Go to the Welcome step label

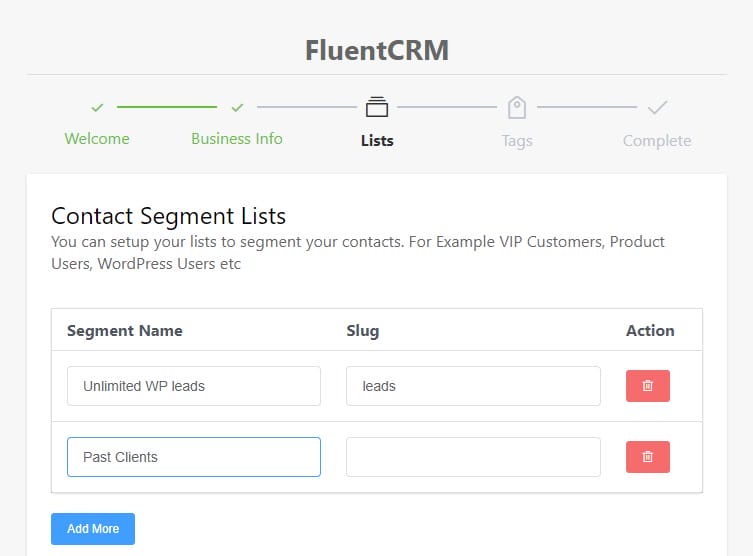coord(97,139)
